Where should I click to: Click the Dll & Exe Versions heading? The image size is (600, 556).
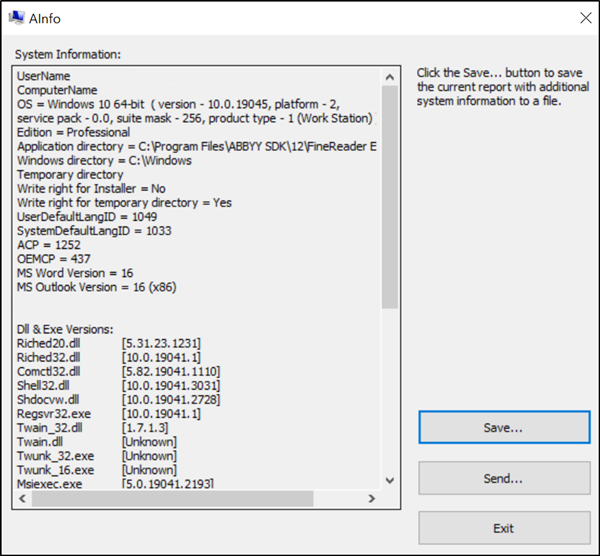65,329
